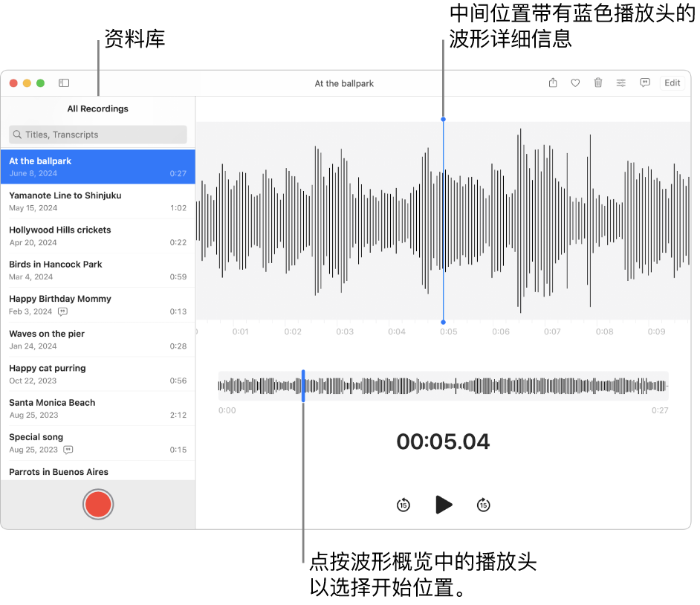Share the recording via share icon
The width and height of the screenshot is (700, 605).
click(553, 82)
